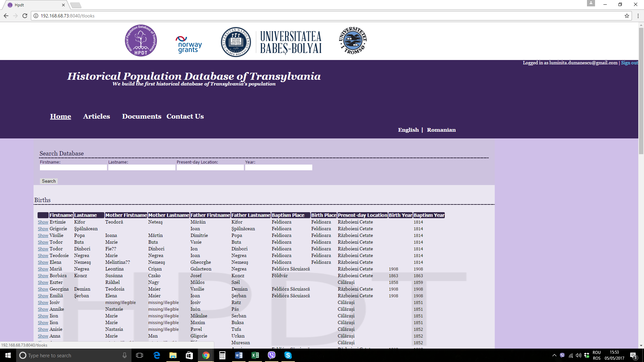Show the Georgina Demian record
Image resolution: width=644 pixels, height=362 pixels.
(43, 289)
